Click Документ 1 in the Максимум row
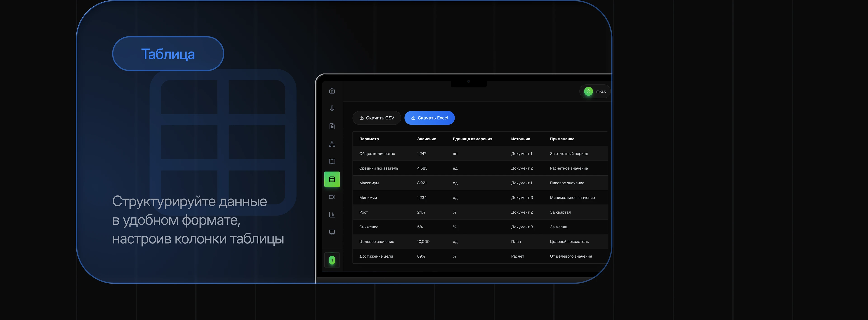 (x=522, y=183)
